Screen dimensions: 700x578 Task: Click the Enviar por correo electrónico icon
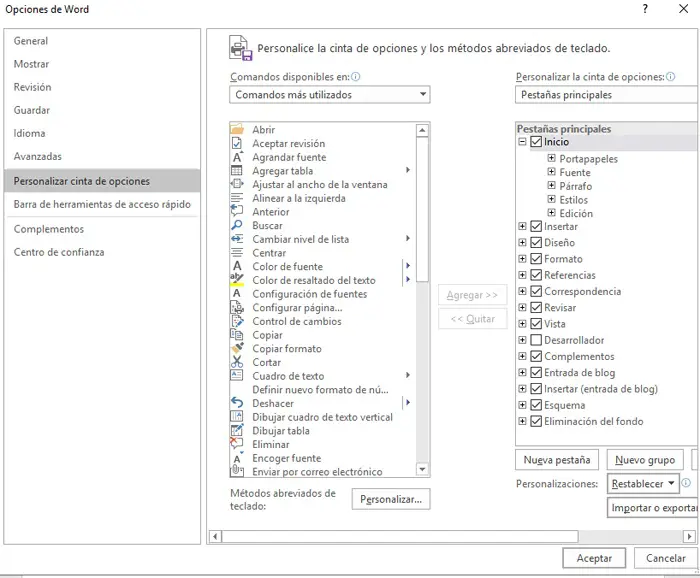click(237, 471)
